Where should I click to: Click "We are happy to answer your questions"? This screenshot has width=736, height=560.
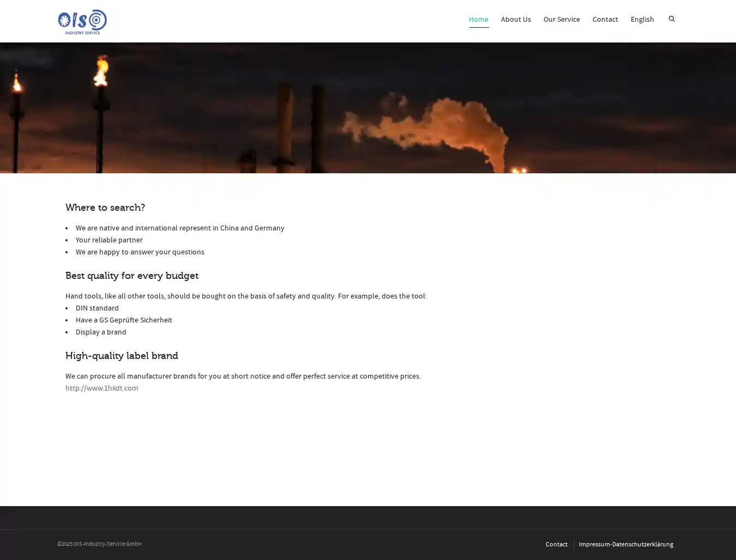pyautogui.click(x=140, y=252)
